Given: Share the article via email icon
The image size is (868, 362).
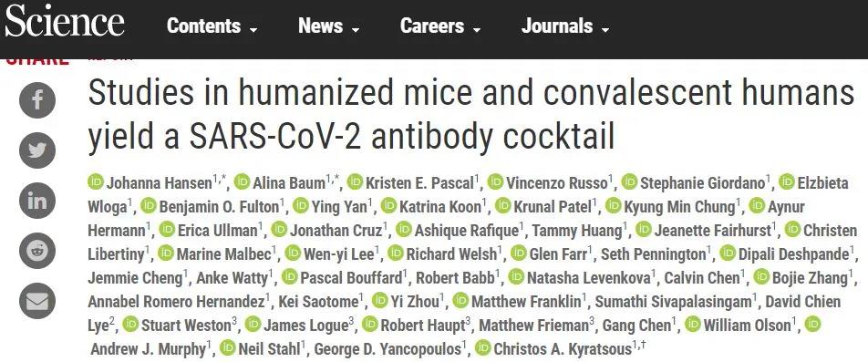Looking at the screenshot, I should click(x=37, y=301).
